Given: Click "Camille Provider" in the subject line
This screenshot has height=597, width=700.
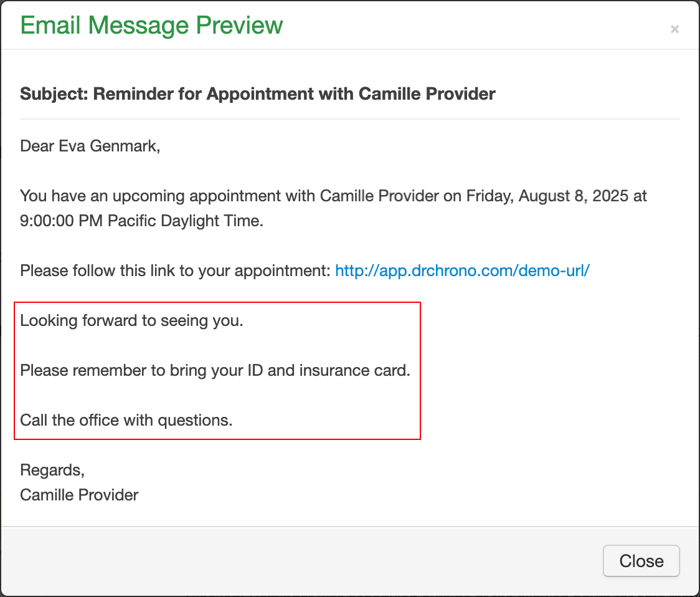Looking at the screenshot, I should [x=427, y=94].
